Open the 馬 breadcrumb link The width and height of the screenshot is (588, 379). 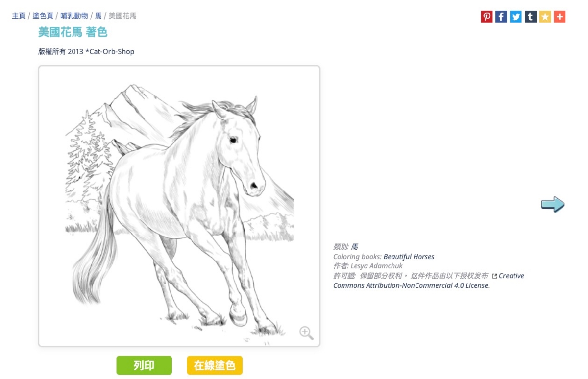click(98, 16)
